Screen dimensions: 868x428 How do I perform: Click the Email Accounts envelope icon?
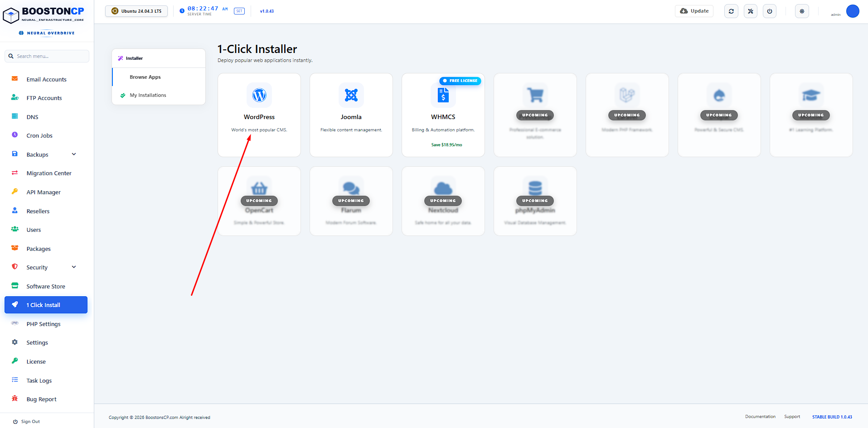15,79
